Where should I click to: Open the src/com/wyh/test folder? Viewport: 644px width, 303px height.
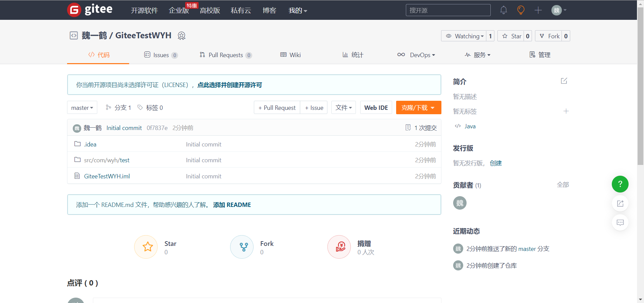point(107,160)
